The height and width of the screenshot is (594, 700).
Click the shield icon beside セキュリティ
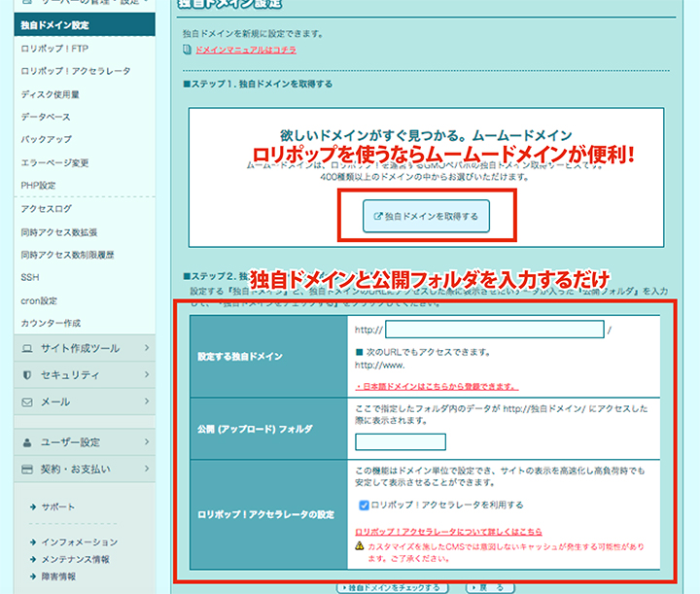(27, 375)
